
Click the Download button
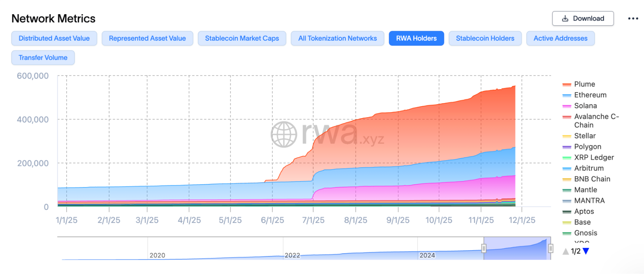pyautogui.click(x=583, y=19)
